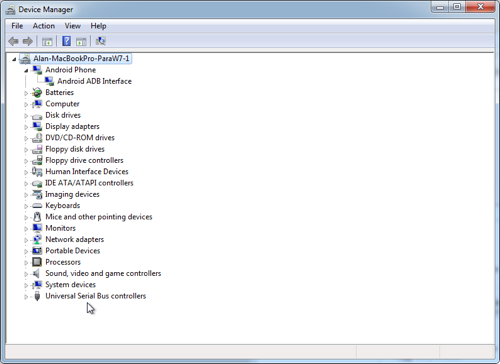Screen dimensions: 500x364
Task: Click the DVD/CD-ROM drives category icon
Action: 37,138
